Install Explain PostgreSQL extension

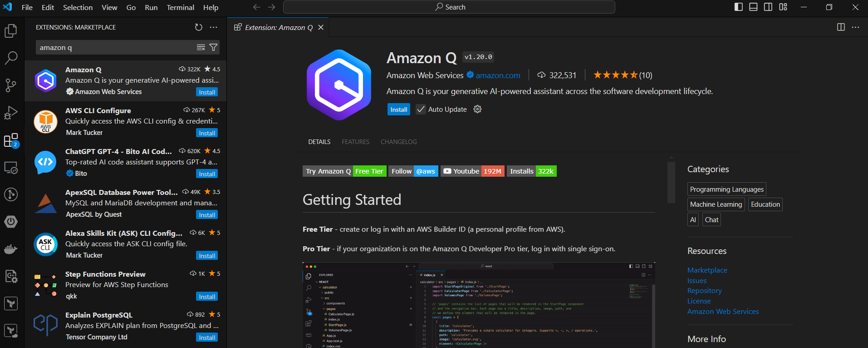[207, 338]
